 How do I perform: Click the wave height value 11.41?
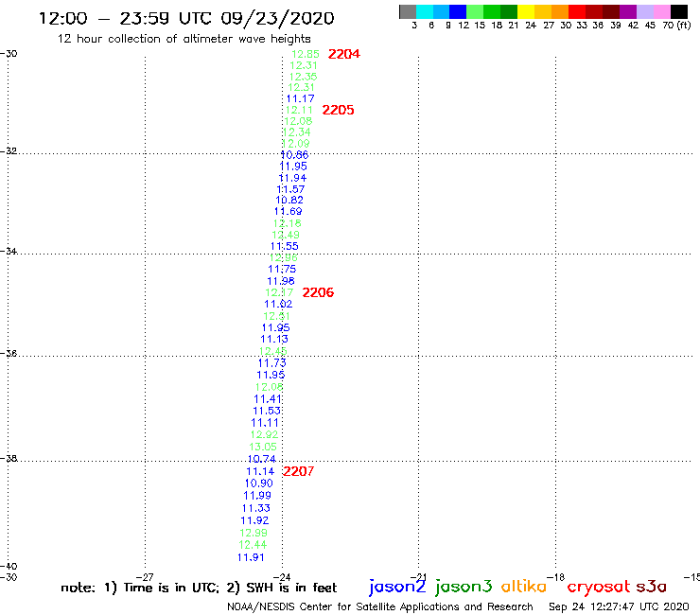268,399
